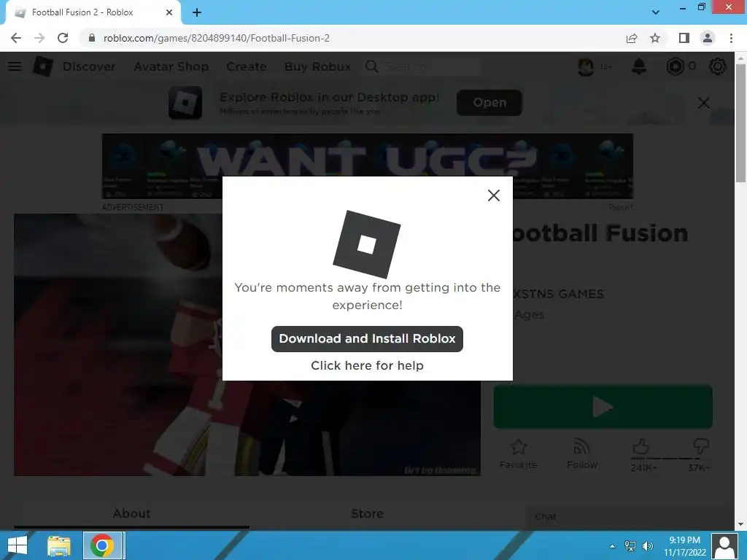
Task: Open Buy Robux
Action: coord(318,66)
